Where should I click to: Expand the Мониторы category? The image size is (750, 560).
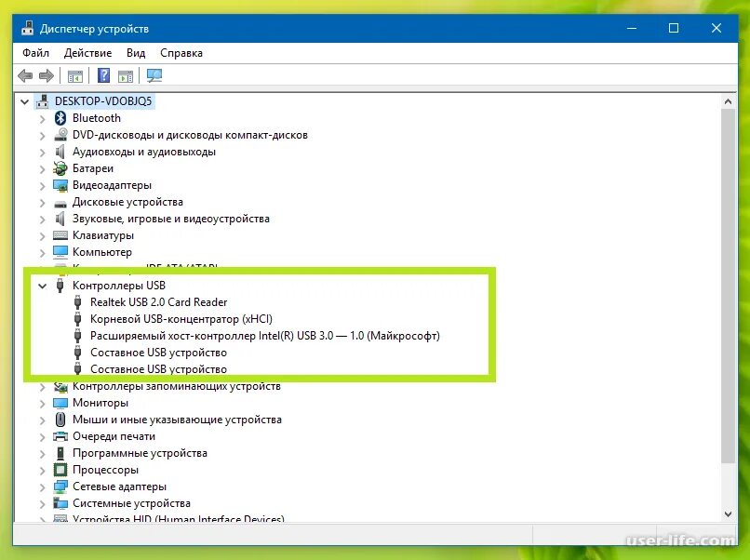pos(43,404)
